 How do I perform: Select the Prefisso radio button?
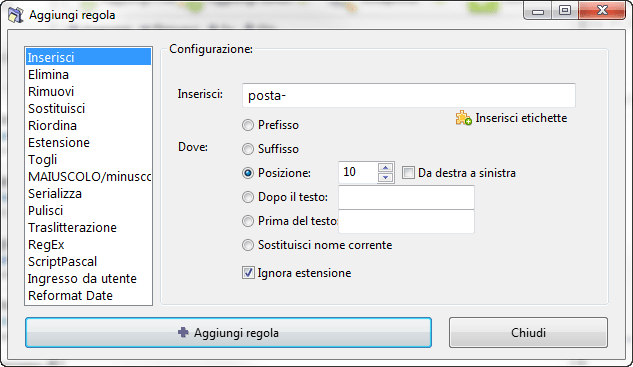point(247,125)
